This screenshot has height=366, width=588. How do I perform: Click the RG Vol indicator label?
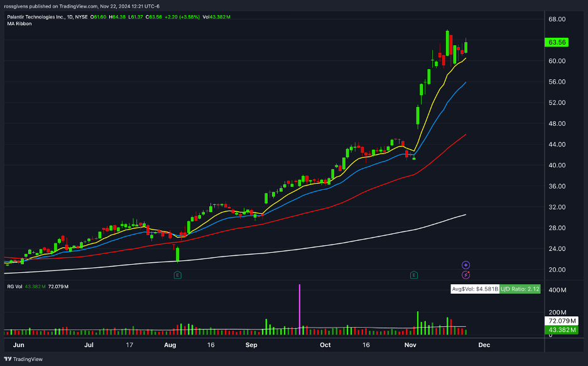point(14,286)
